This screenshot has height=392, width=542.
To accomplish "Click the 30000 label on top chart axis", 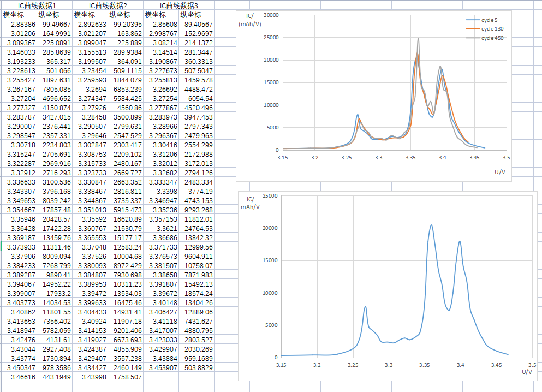I will (271, 15).
